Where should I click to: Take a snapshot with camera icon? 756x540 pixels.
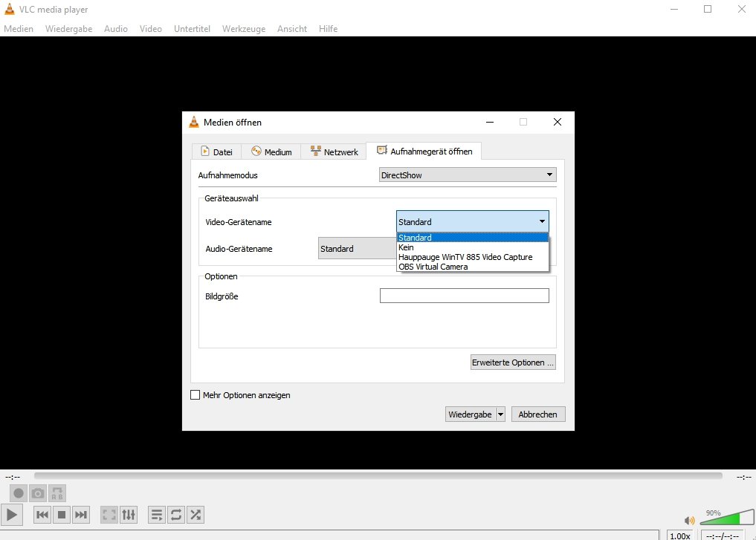[x=38, y=493]
